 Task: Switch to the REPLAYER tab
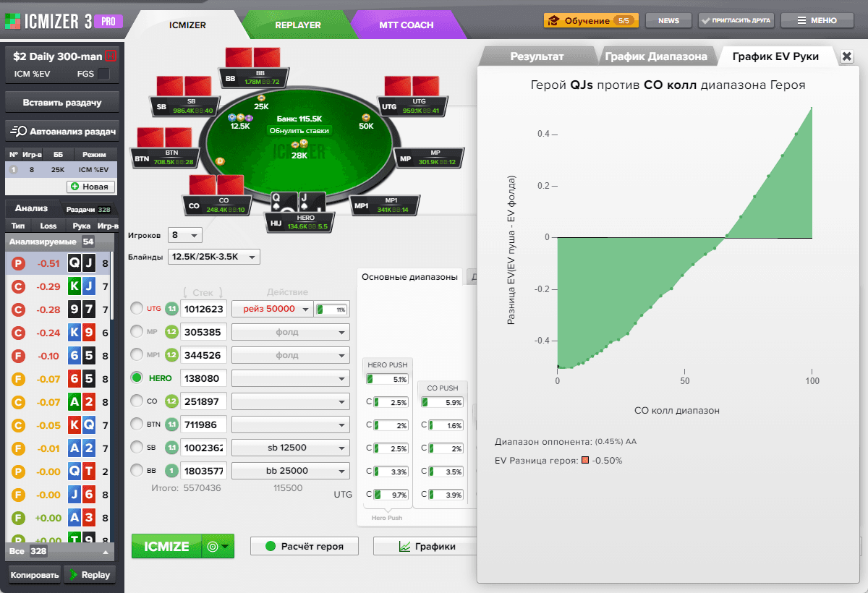[297, 25]
